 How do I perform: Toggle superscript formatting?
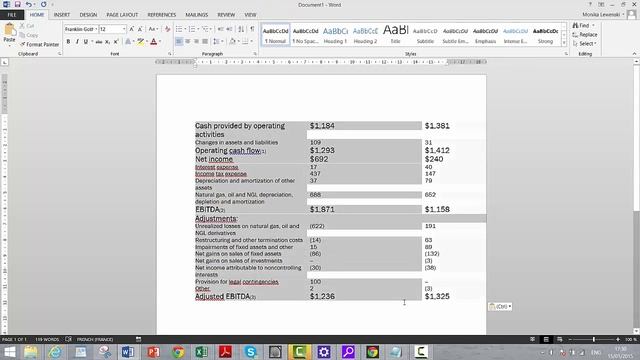[x=116, y=42]
